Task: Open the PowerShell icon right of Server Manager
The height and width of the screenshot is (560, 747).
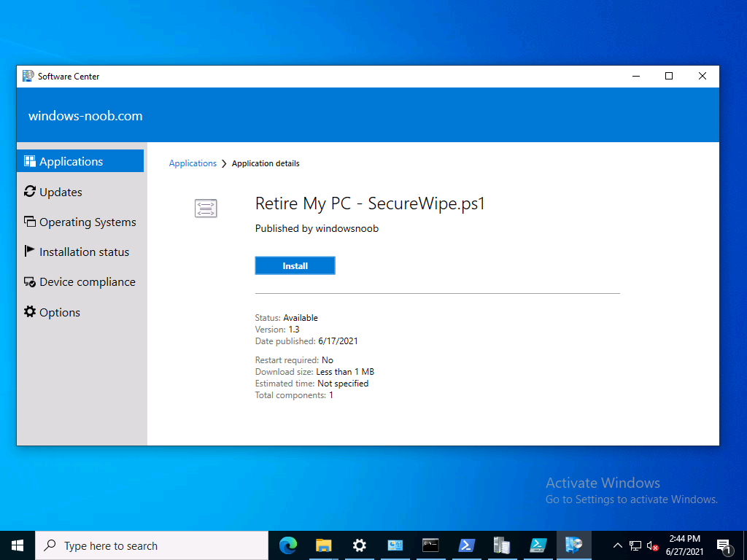Action: (538, 545)
